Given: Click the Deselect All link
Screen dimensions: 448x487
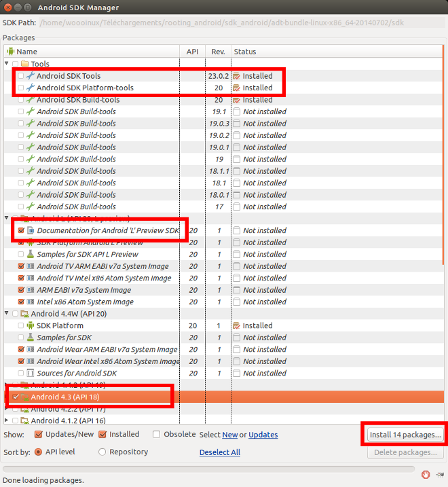Looking at the screenshot, I should coord(220,452).
